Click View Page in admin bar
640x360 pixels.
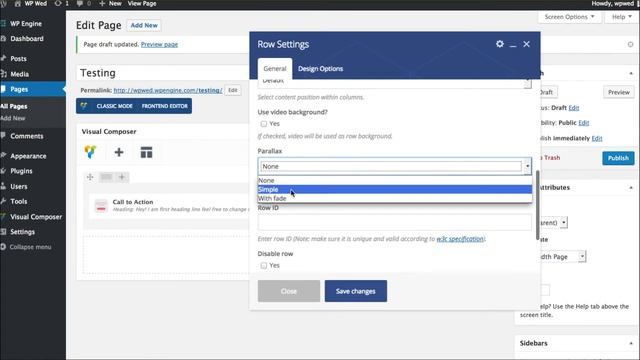click(142, 4)
